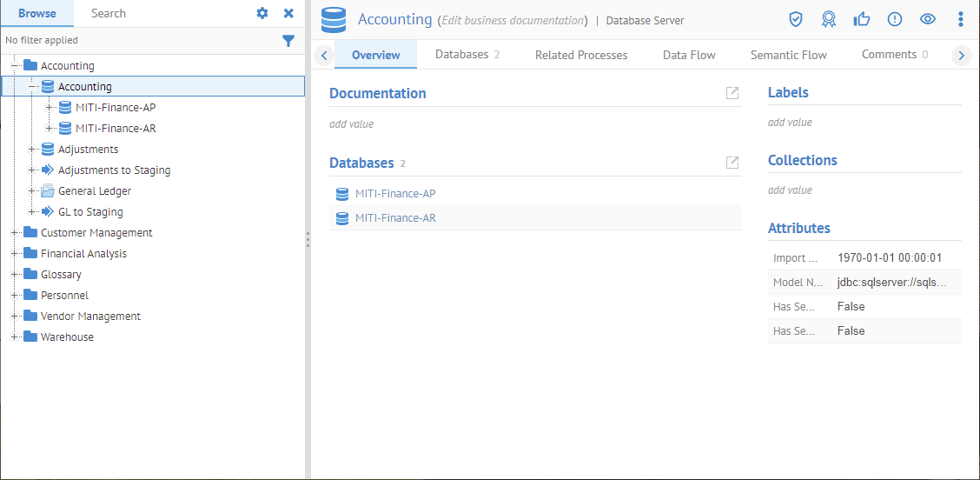Open Databases section pop-out icon

(732, 163)
